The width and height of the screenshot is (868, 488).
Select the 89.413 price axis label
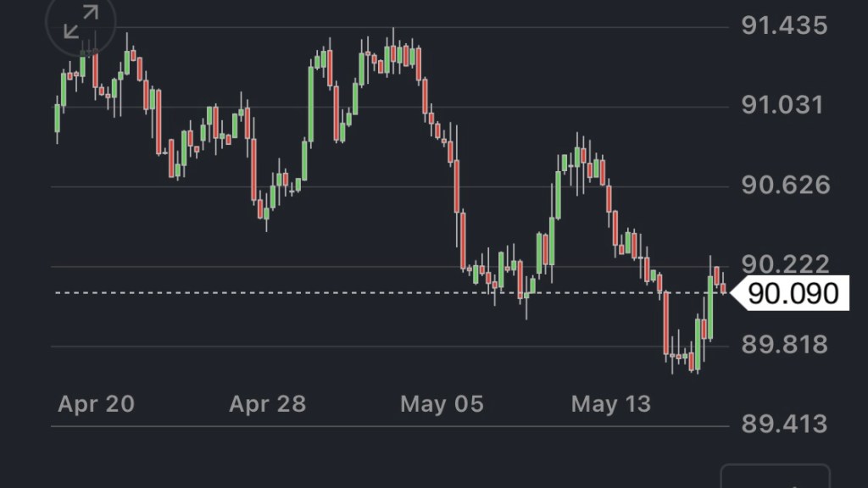784,424
